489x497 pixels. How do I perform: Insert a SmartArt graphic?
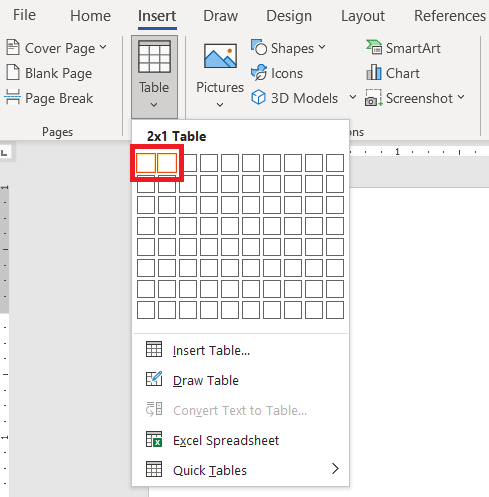pyautogui.click(x=403, y=48)
